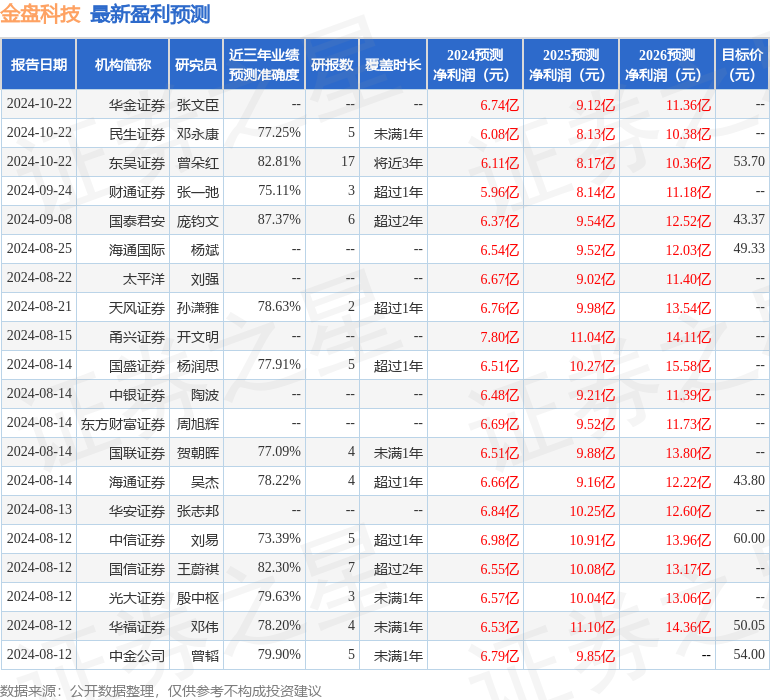This screenshot has width=770, height=700.
Task: Click researcher name 孙潇雅
Action: [x=197, y=308]
